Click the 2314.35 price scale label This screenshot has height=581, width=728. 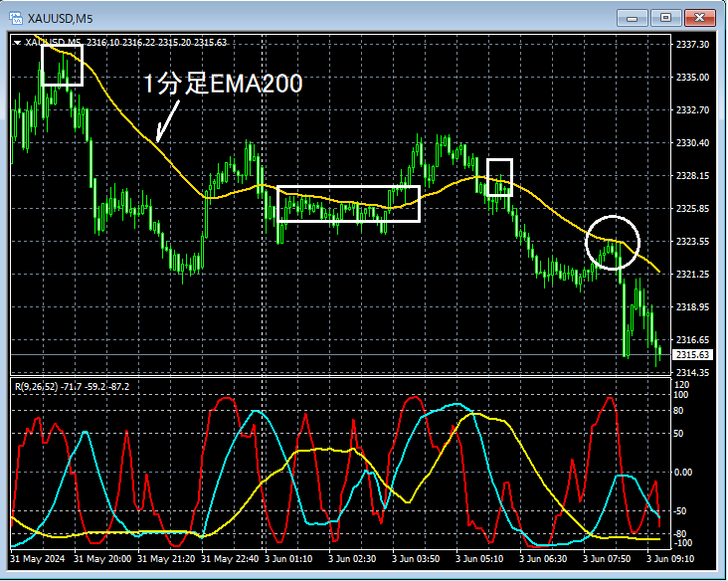click(693, 372)
